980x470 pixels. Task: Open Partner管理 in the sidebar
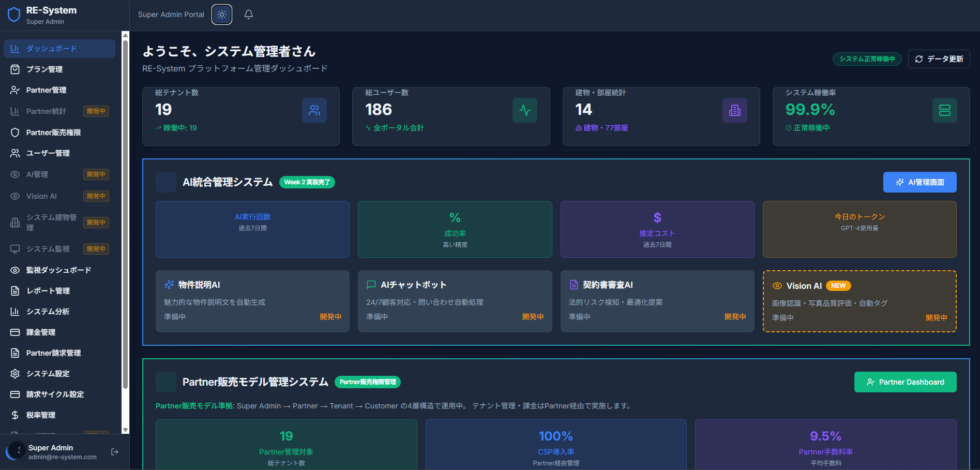click(x=59, y=90)
